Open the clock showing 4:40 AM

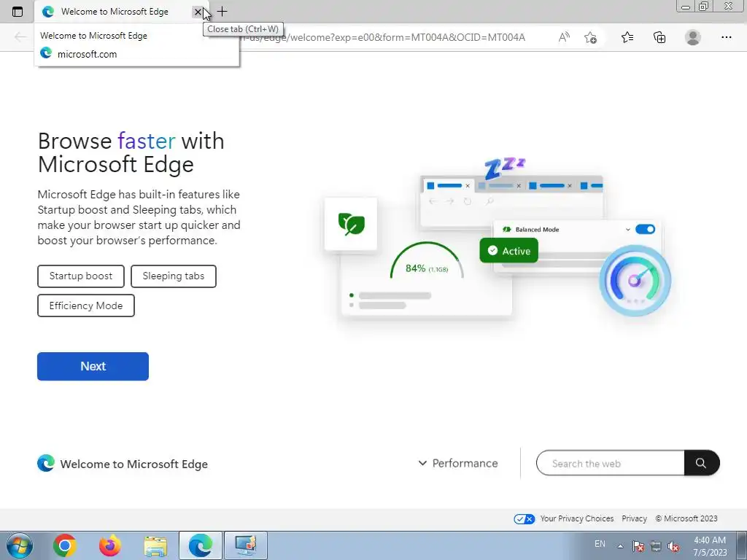[710, 546]
